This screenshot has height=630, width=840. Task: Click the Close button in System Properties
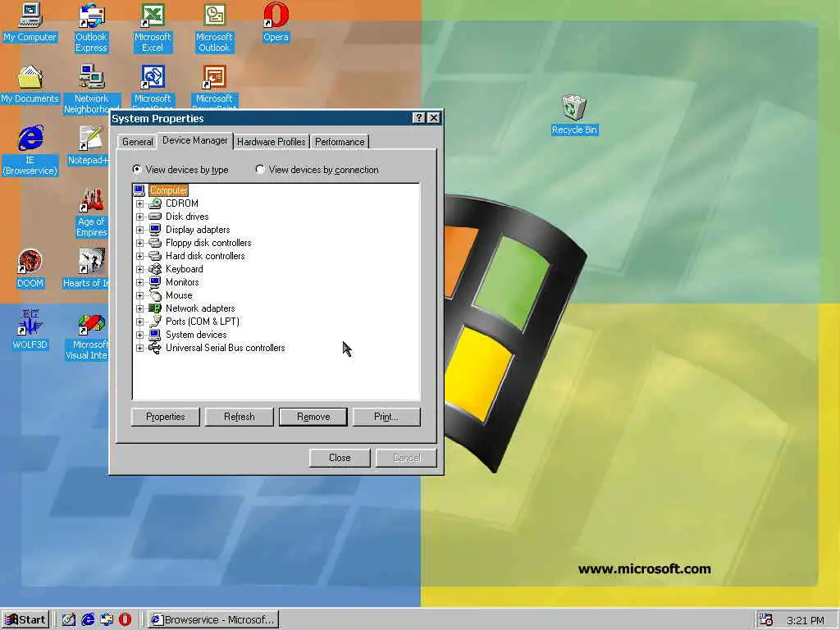[340, 458]
